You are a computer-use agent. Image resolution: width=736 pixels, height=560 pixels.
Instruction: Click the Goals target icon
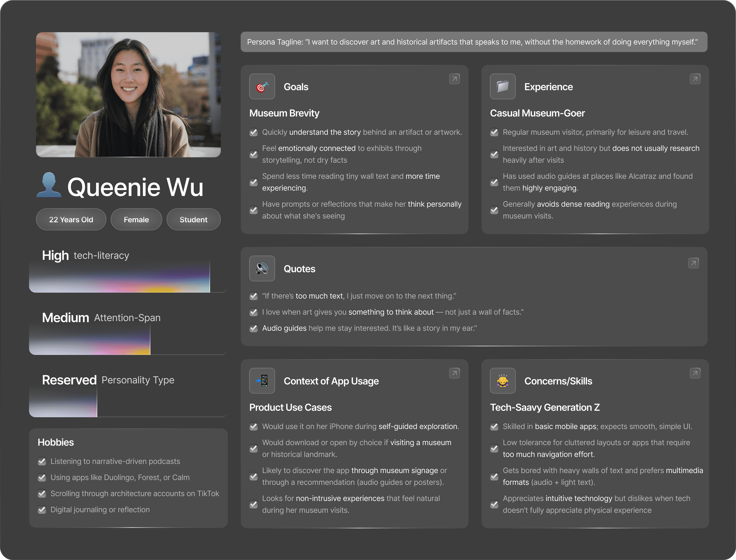click(262, 87)
